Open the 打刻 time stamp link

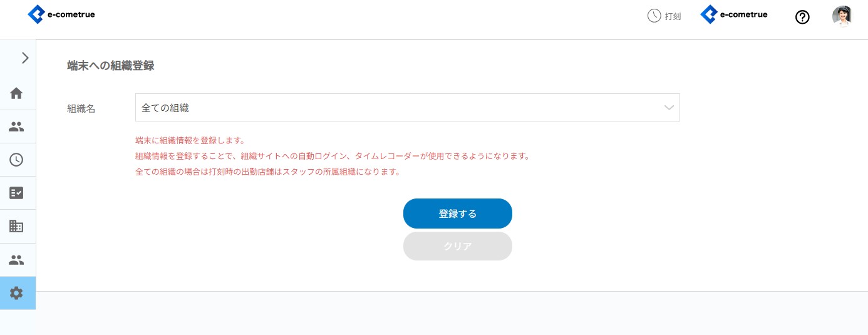click(673, 16)
